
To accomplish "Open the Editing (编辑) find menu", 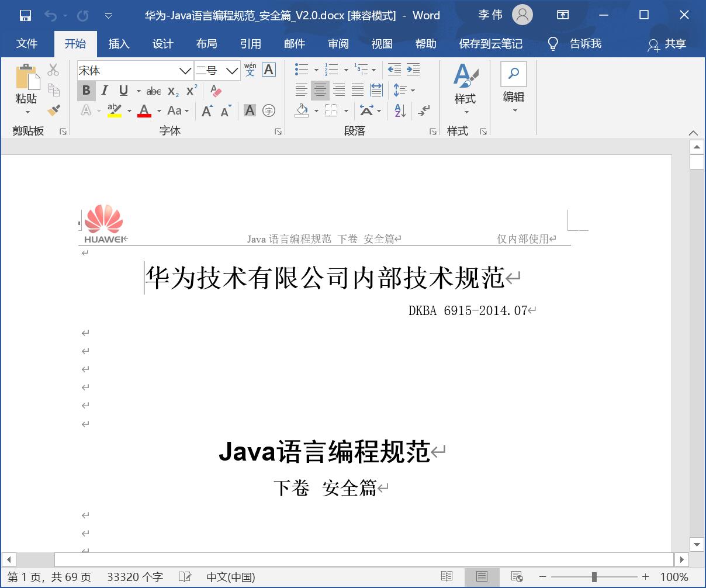I will [514, 88].
